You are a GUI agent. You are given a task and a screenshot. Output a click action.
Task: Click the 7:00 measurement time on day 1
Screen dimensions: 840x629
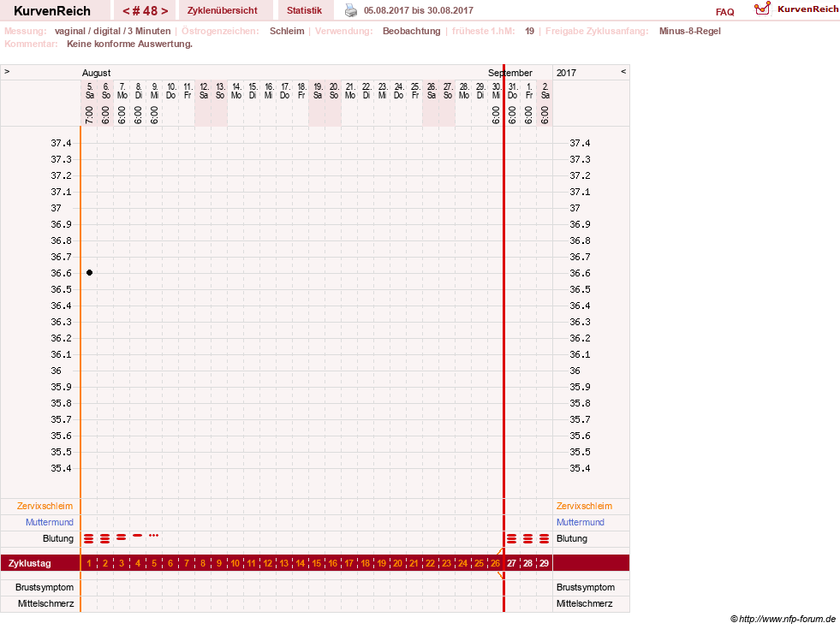89,115
